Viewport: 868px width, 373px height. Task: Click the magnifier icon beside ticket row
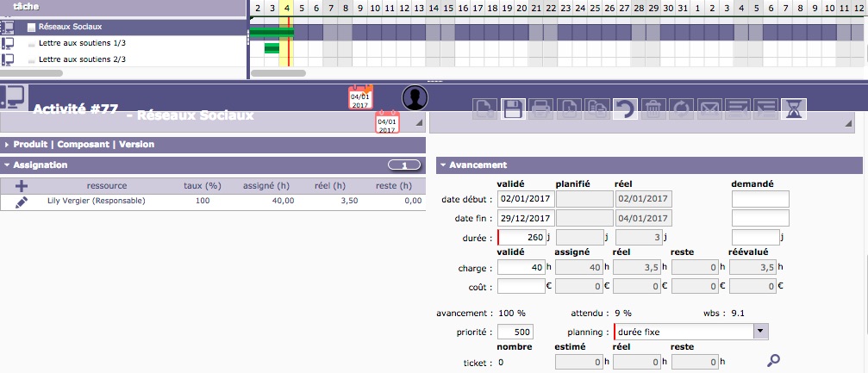774,360
